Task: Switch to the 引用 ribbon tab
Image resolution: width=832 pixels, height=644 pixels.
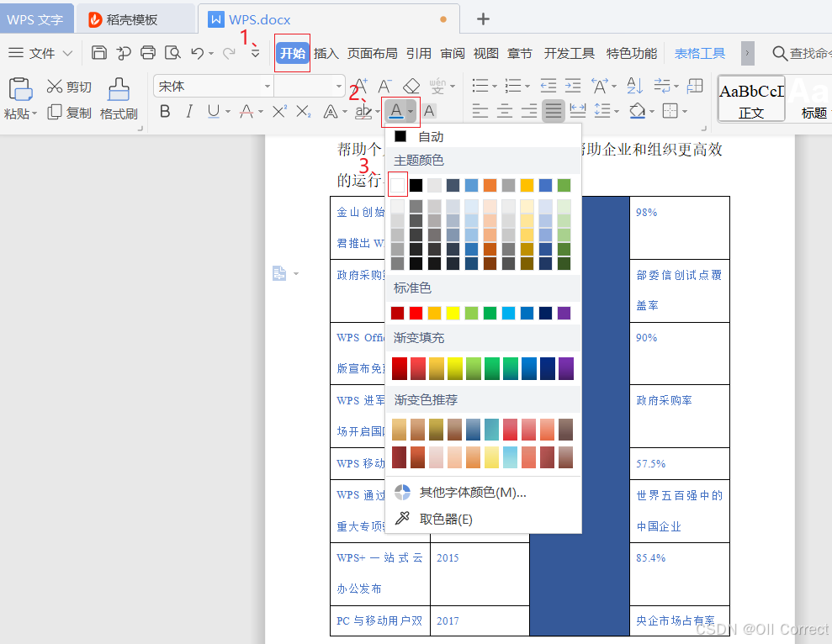Action: pyautogui.click(x=419, y=53)
